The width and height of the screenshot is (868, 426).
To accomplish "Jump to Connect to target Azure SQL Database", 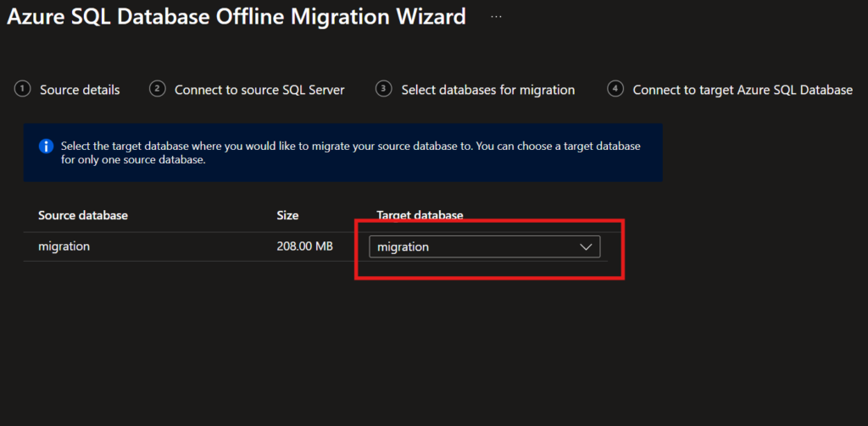I will [743, 90].
